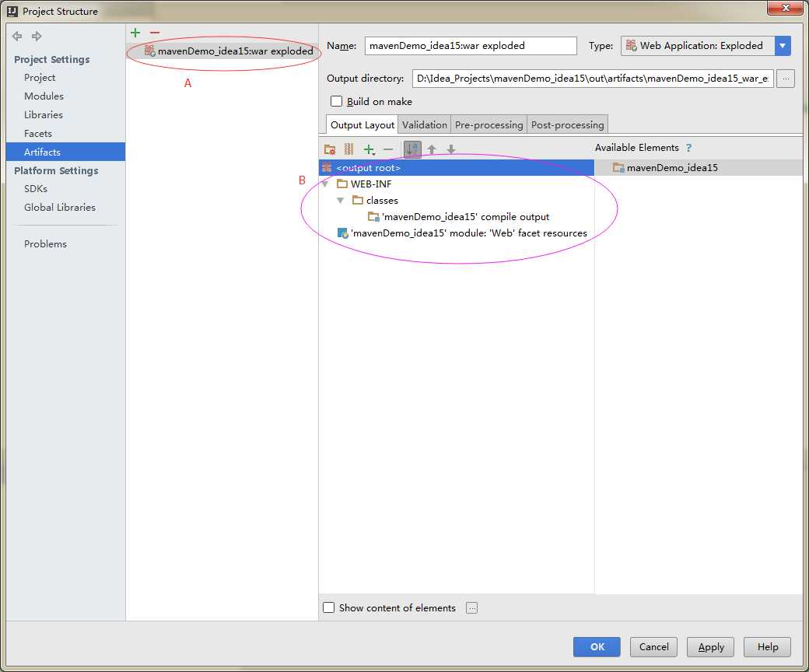
Task: Open Global Libraries settings
Action: click(60, 208)
